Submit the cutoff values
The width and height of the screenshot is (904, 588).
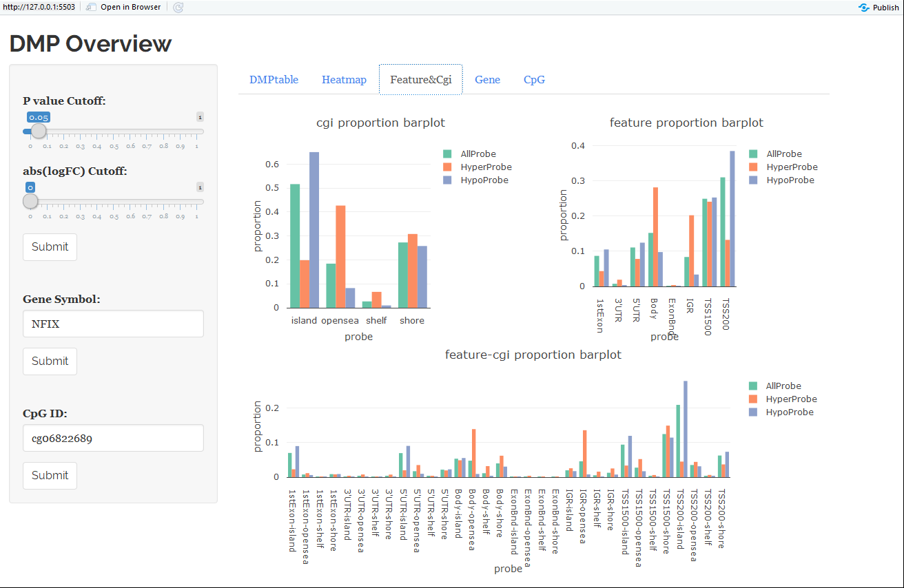pos(50,246)
